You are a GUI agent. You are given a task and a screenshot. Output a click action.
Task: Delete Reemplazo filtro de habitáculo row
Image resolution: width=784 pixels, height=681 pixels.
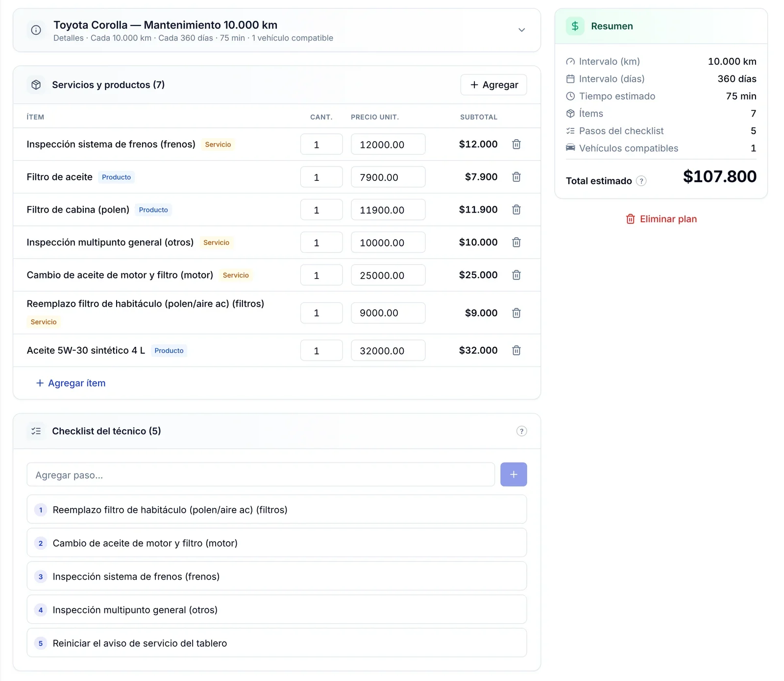pos(516,313)
